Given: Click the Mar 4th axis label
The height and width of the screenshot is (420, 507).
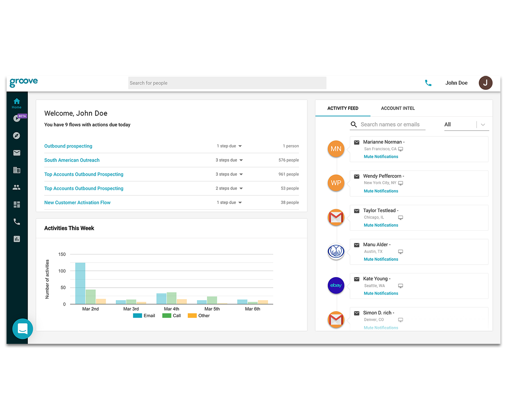Looking at the screenshot, I should pos(172,309).
